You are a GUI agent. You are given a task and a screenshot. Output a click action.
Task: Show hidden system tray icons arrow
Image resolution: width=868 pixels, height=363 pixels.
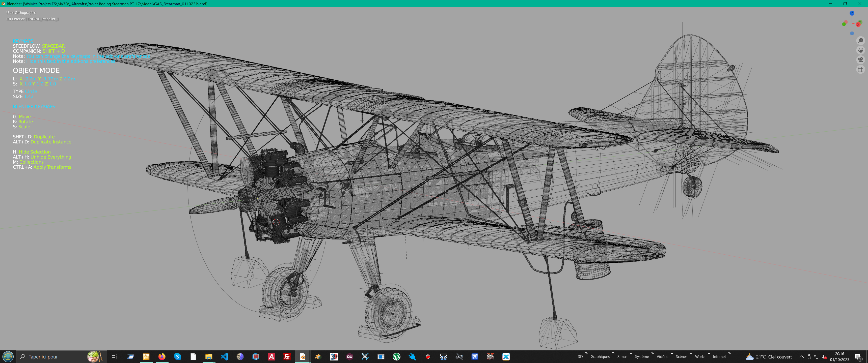point(802,357)
